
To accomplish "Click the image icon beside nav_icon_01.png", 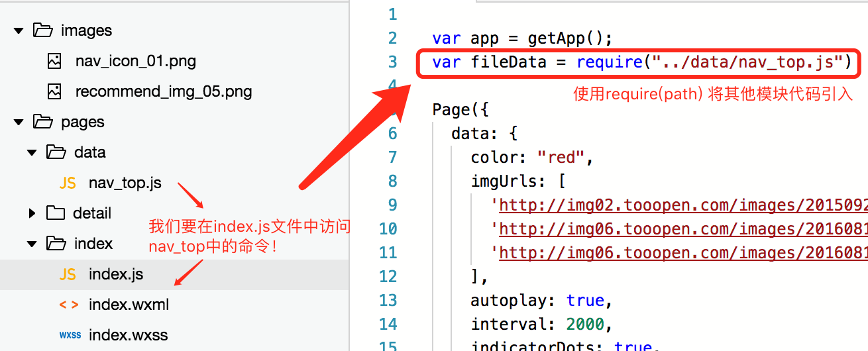I will [54, 61].
